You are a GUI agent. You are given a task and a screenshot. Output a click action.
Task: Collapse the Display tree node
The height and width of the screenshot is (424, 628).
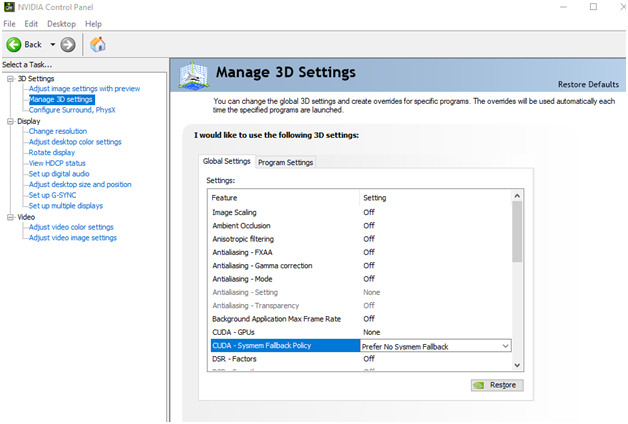(x=9, y=121)
